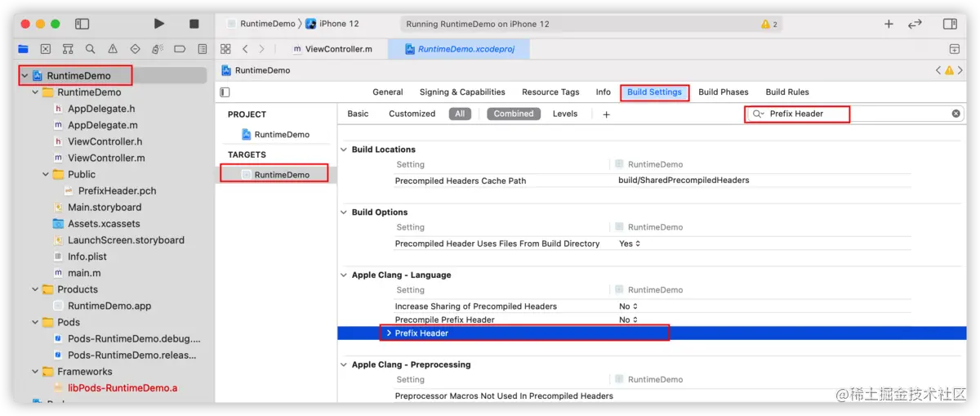
Task: Open the Info tab
Action: click(604, 92)
